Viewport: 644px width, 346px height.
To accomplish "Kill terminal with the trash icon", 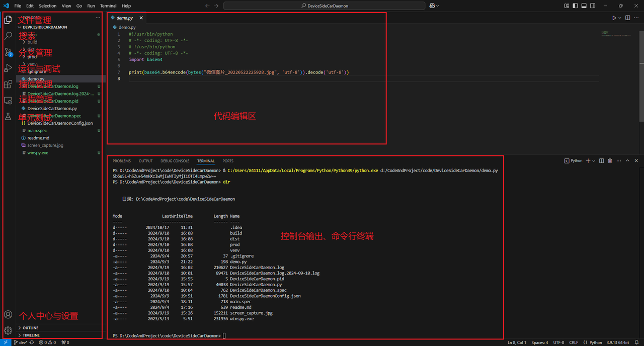I will tap(610, 161).
